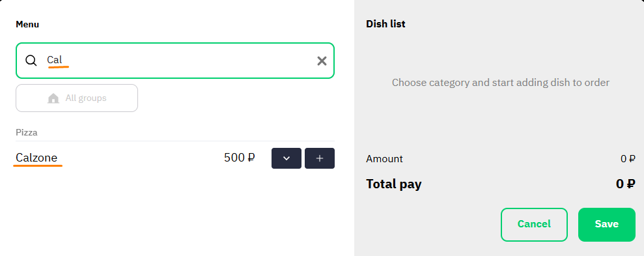Click the magnifying glass search icon
This screenshot has height=256, width=644.
click(x=31, y=61)
